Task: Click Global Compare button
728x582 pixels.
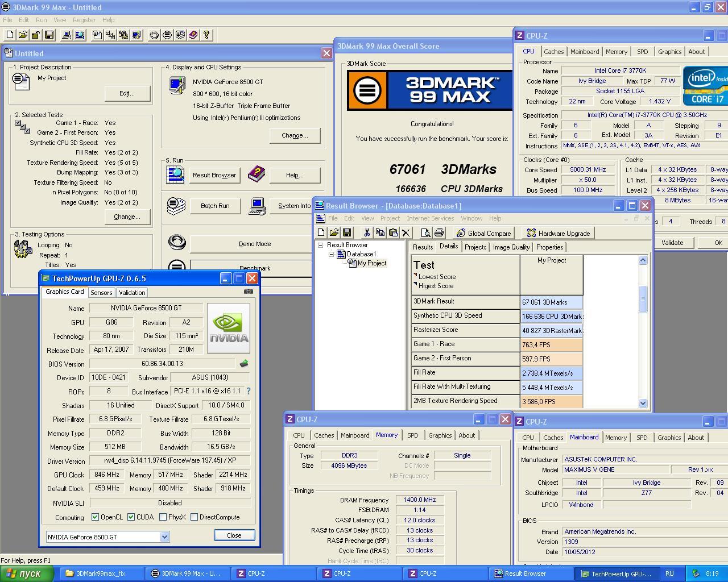Action: click(484, 233)
